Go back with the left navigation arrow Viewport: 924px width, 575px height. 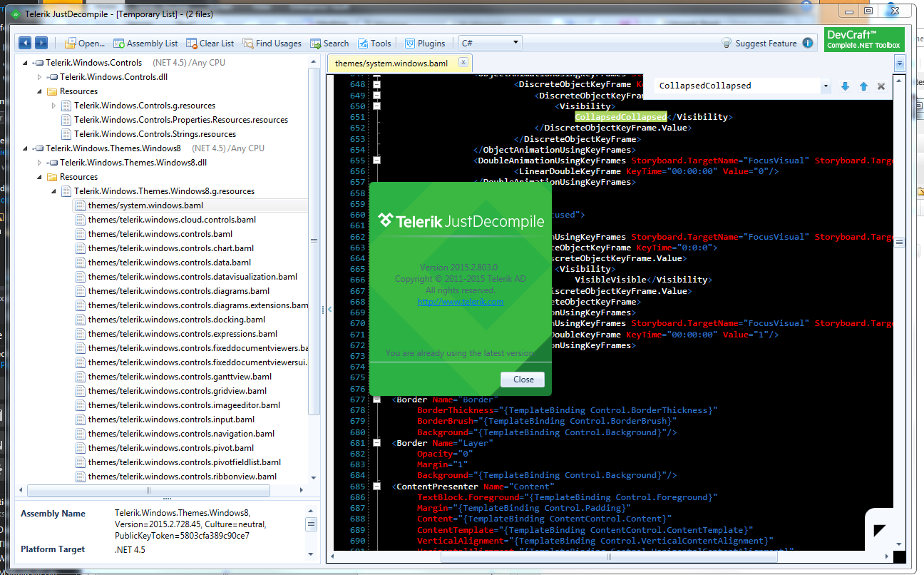coord(25,43)
